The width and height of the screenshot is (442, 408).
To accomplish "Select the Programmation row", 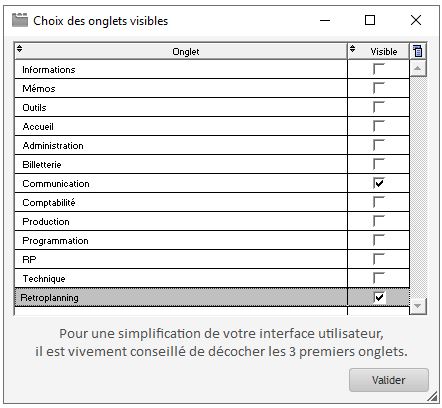I will pos(212,240).
